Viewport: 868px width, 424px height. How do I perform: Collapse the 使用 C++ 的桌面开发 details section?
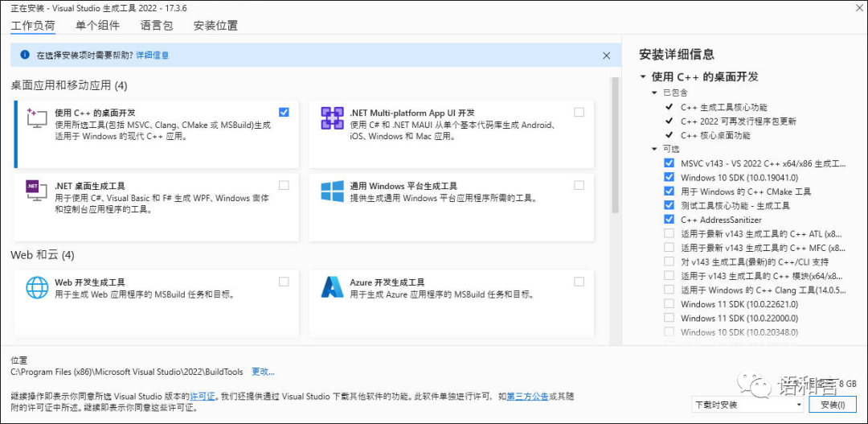pos(643,77)
